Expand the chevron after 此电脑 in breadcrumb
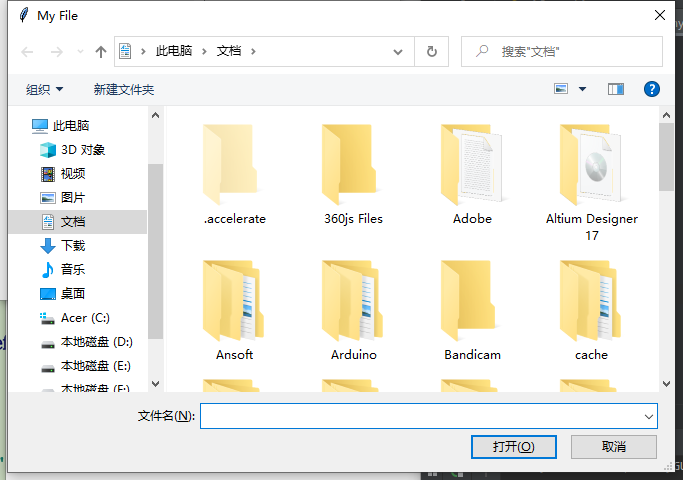Screen dimensions: 683x480 click(204, 51)
